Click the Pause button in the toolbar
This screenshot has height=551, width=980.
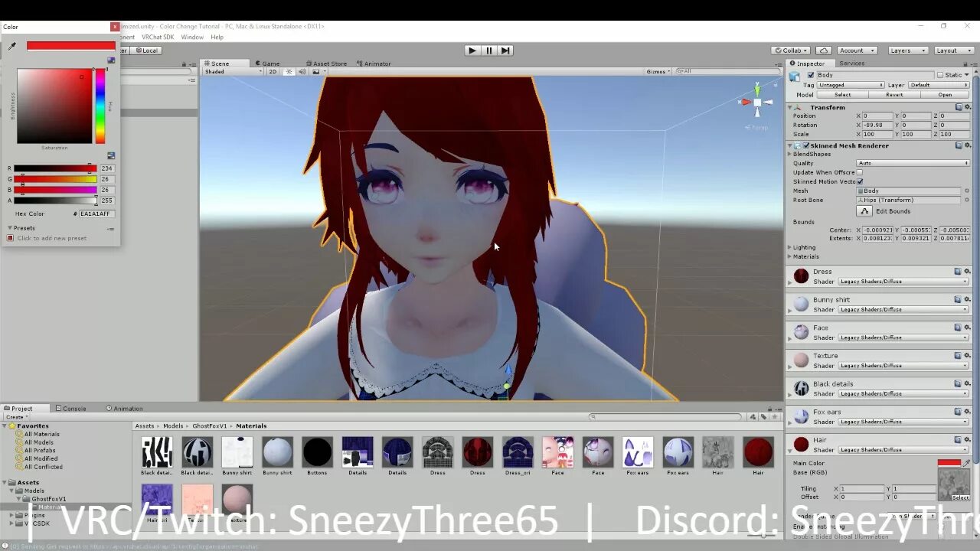point(489,51)
